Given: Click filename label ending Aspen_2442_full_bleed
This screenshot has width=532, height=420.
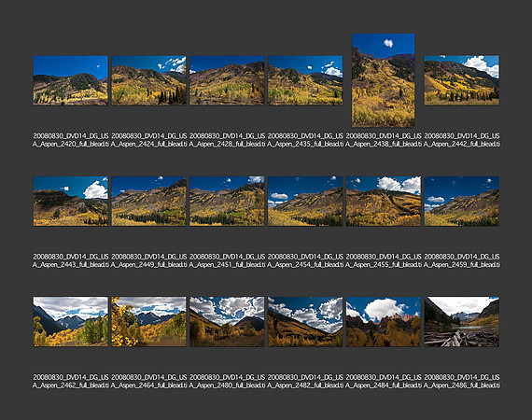Looking at the screenshot, I should click(462, 140).
